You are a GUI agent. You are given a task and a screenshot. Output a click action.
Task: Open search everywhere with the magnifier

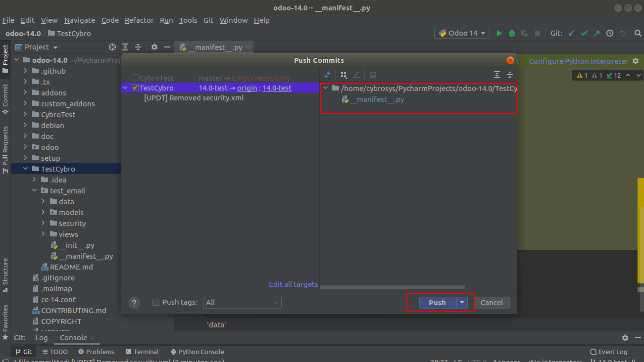coord(637,33)
